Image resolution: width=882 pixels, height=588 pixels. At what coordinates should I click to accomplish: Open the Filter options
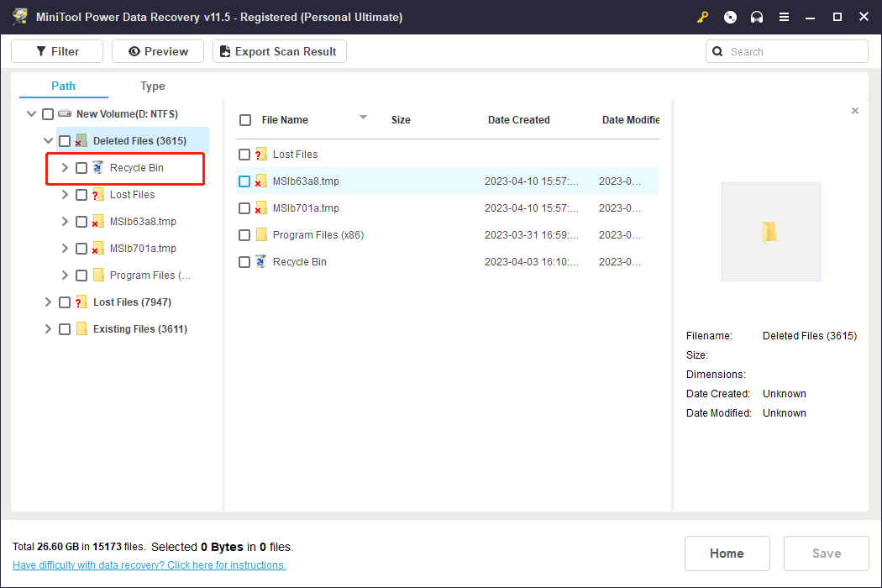[57, 51]
